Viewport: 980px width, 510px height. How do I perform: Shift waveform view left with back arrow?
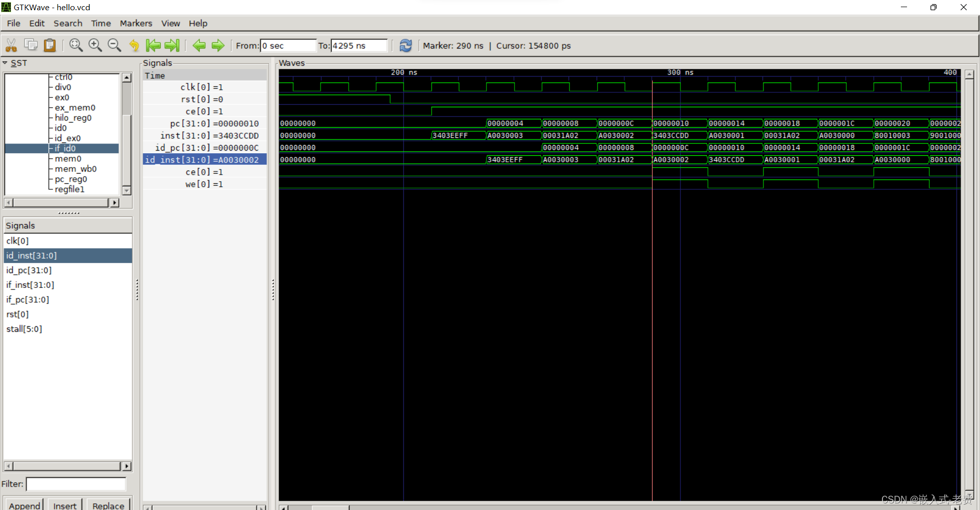[199, 45]
